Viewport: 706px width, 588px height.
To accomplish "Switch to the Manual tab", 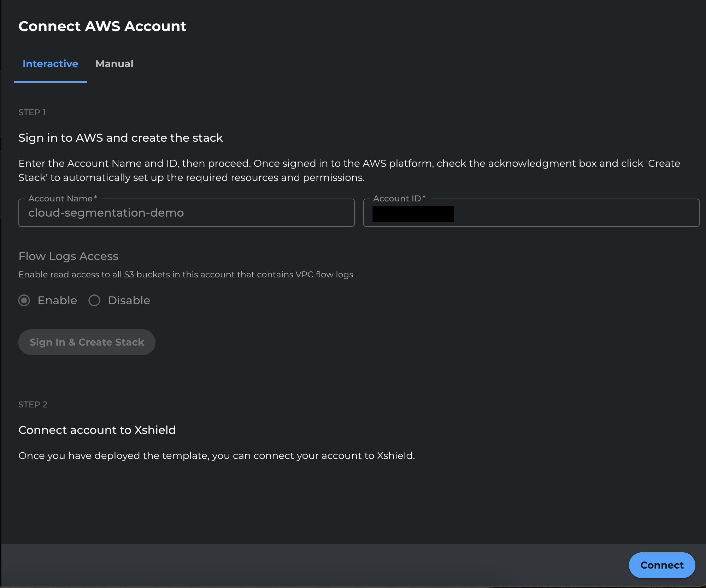I will [114, 64].
